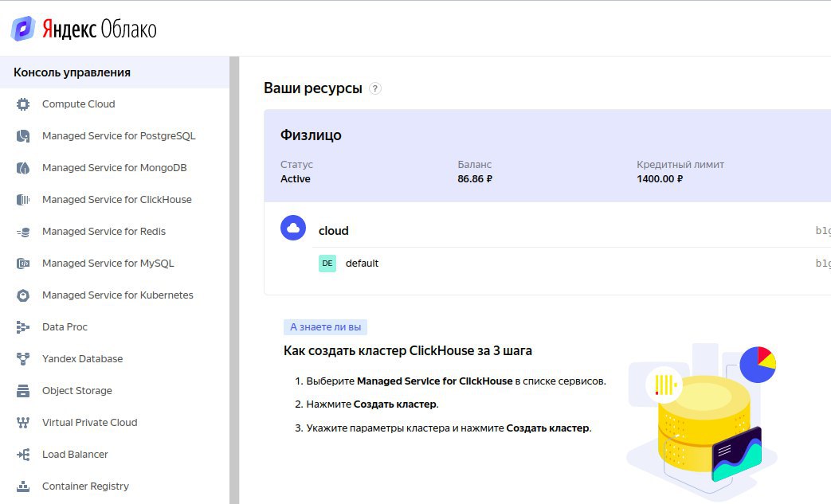Click the Яндекс Облако title text
Image resolution: width=831 pixels, height=504 pixels.
(100, 29)
